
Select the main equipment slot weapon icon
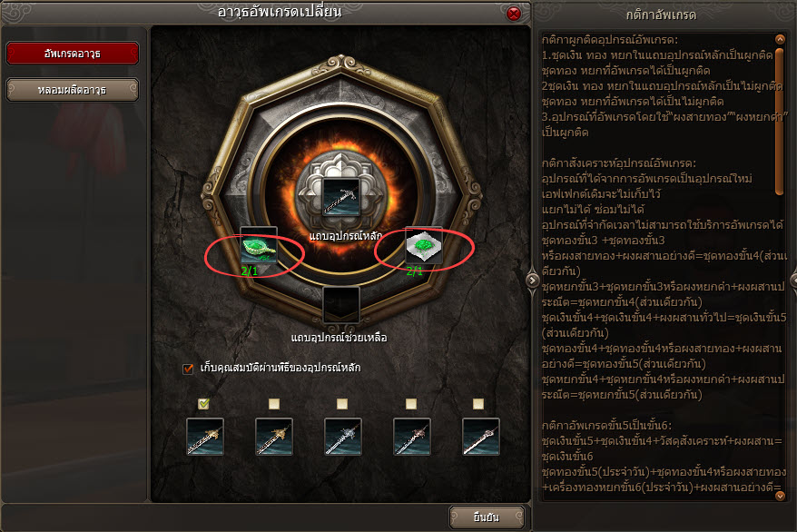point(341,196)
